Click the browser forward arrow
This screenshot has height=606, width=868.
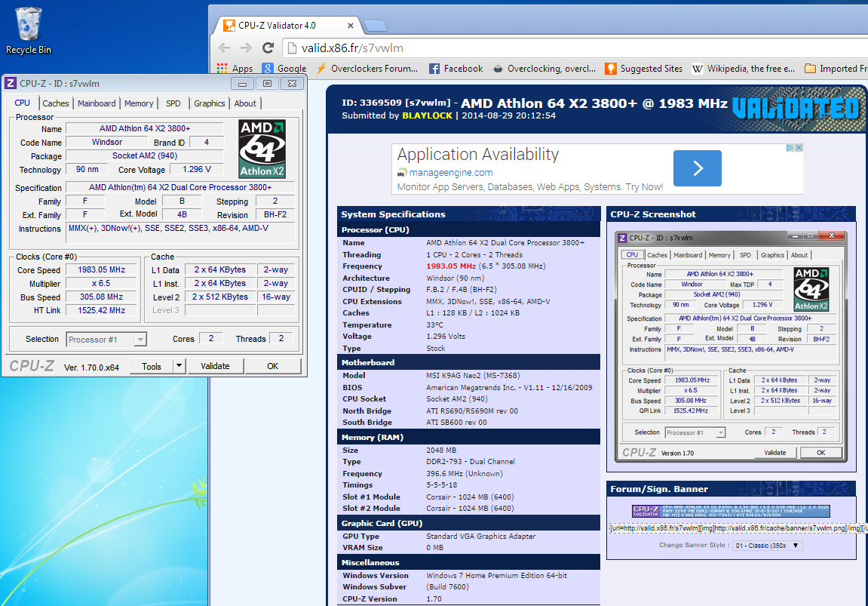[x=246, y=48]
